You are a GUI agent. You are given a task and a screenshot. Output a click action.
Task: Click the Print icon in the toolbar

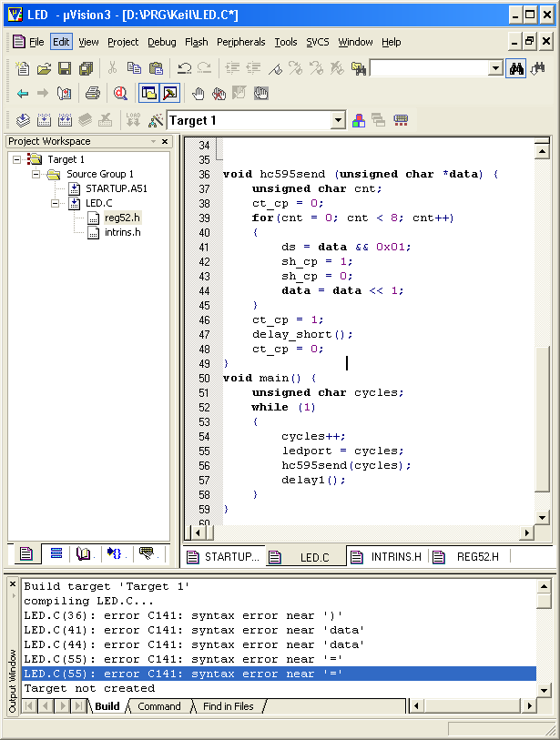tap(92, 93)
